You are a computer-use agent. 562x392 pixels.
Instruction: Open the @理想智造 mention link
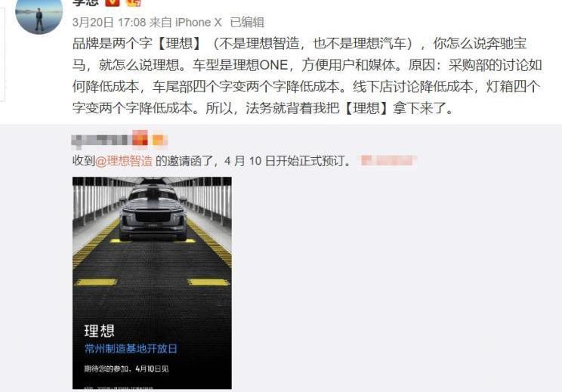pos(124,161)
